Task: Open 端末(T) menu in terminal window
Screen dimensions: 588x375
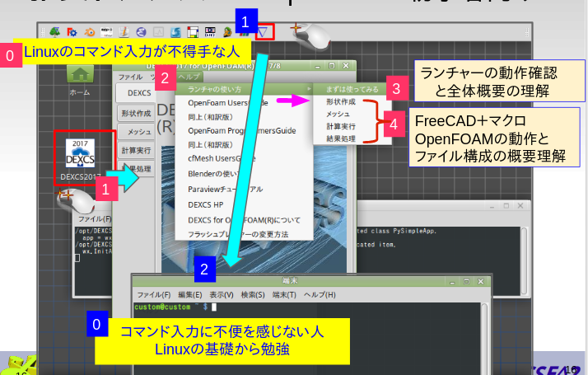Action: pyautogui.click(x=284, y=295)
